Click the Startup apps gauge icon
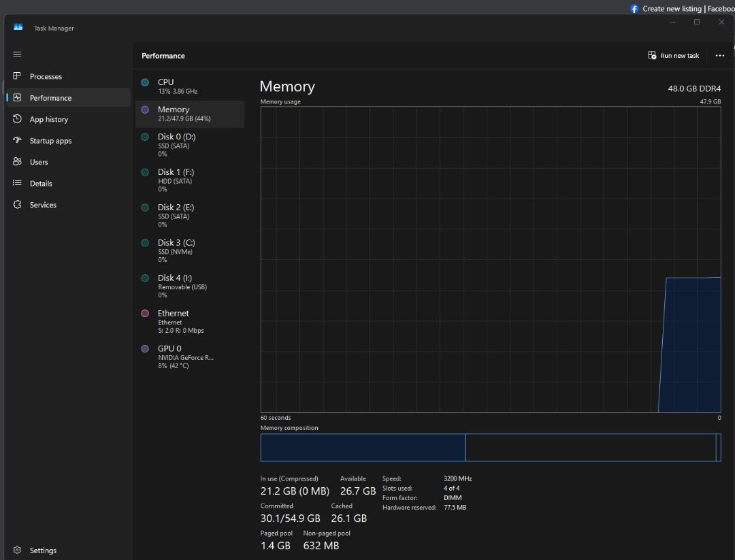Screen dimensions: 735x560 (17, 140)
